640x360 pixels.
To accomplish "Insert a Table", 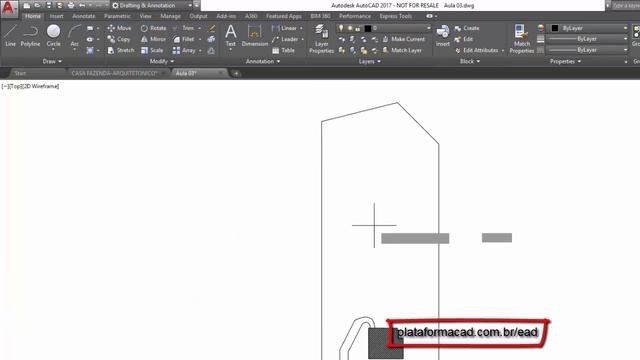I will coord(283,50).
